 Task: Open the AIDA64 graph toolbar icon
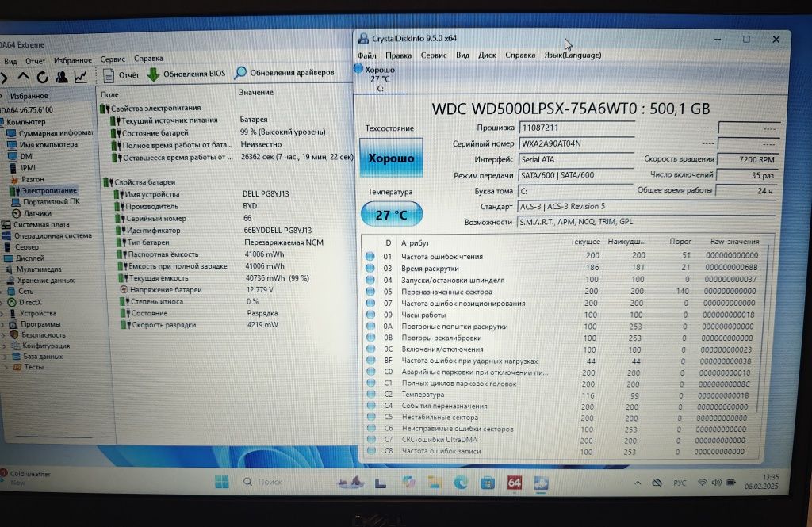pos(81,77)
